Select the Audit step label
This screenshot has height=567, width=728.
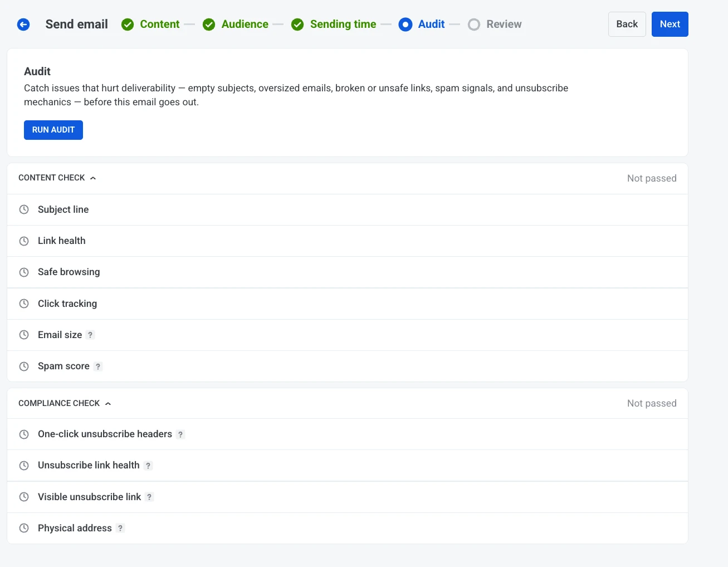click(x=432, y=24)
